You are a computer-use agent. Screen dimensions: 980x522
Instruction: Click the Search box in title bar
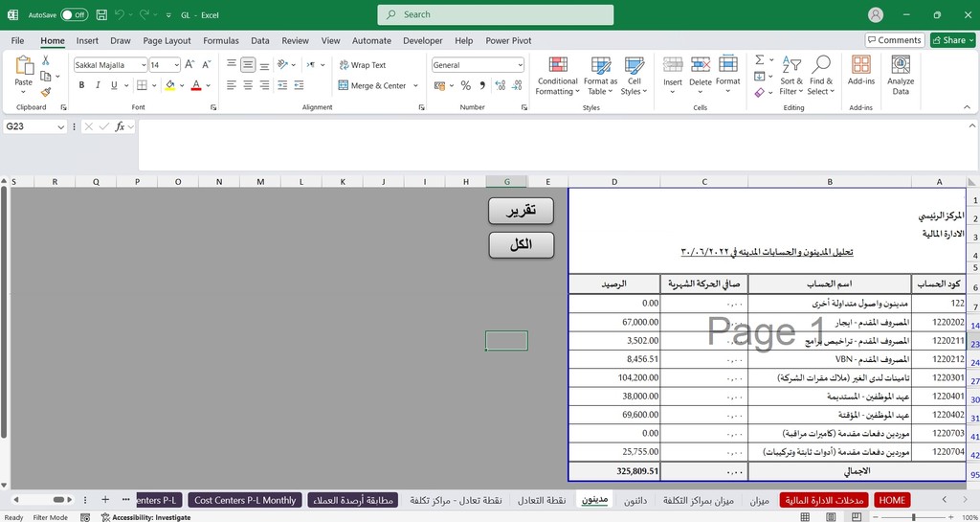[x=496, y=14]
